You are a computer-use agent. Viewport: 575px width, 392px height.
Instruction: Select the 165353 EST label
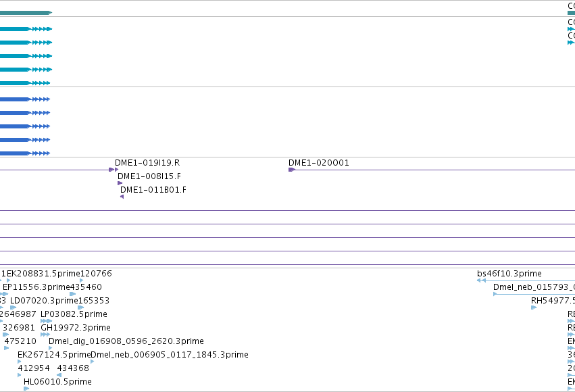[94, 301]
